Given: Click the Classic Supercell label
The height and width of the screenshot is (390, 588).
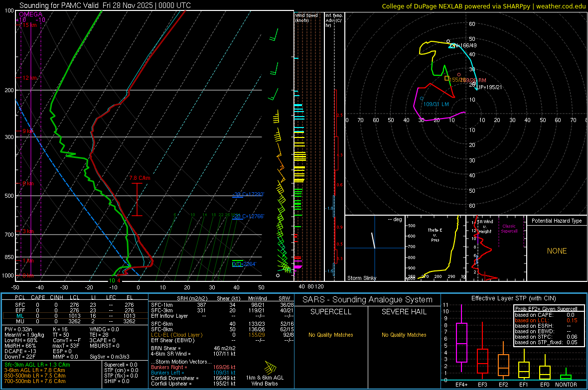Looking at the screenshot, I should tap(509, 229).
